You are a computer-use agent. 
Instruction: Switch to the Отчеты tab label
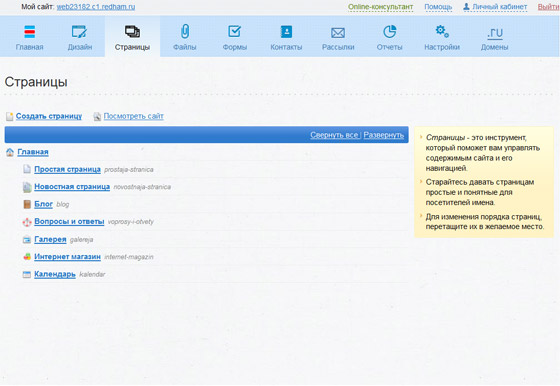point(389,47)
